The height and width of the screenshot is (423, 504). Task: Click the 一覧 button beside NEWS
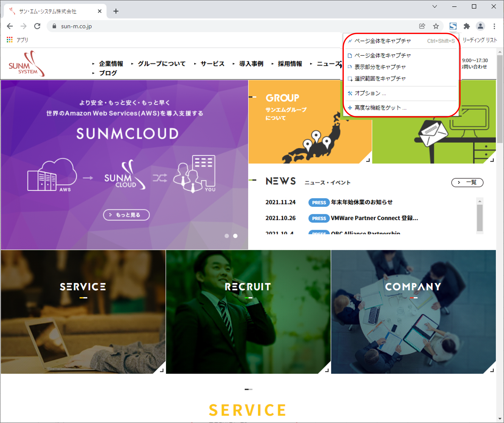pos(467,182)
